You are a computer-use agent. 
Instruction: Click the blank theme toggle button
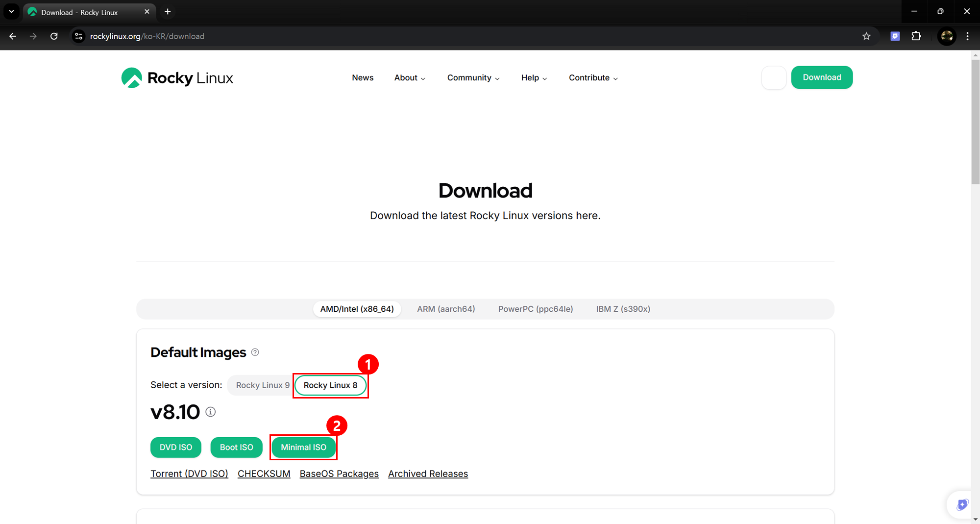point(774,77)
